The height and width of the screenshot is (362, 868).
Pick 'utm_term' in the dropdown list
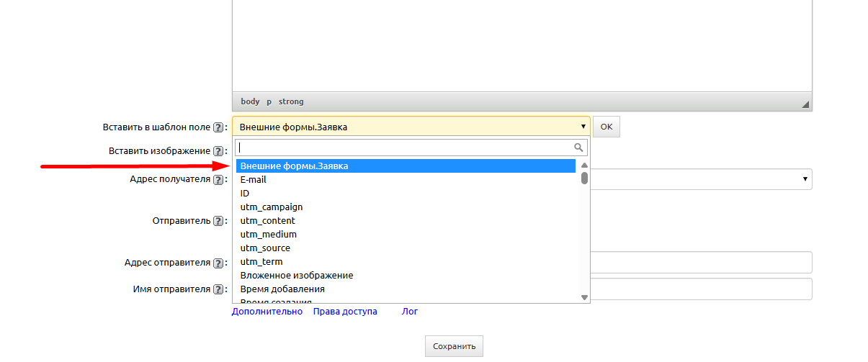click(x=406, y=261)
